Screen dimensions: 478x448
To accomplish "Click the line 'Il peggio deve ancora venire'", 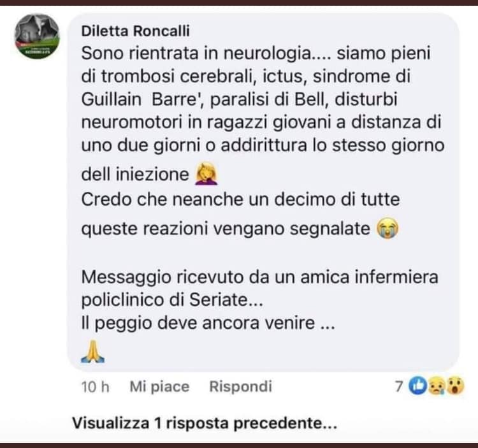I will tap(208, 323).
